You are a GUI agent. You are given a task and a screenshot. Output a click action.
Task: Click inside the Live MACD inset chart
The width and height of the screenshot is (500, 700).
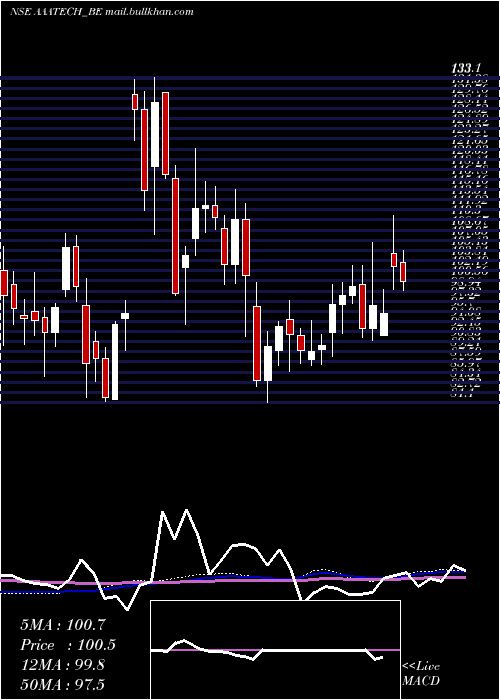click(x=275, y=650)
